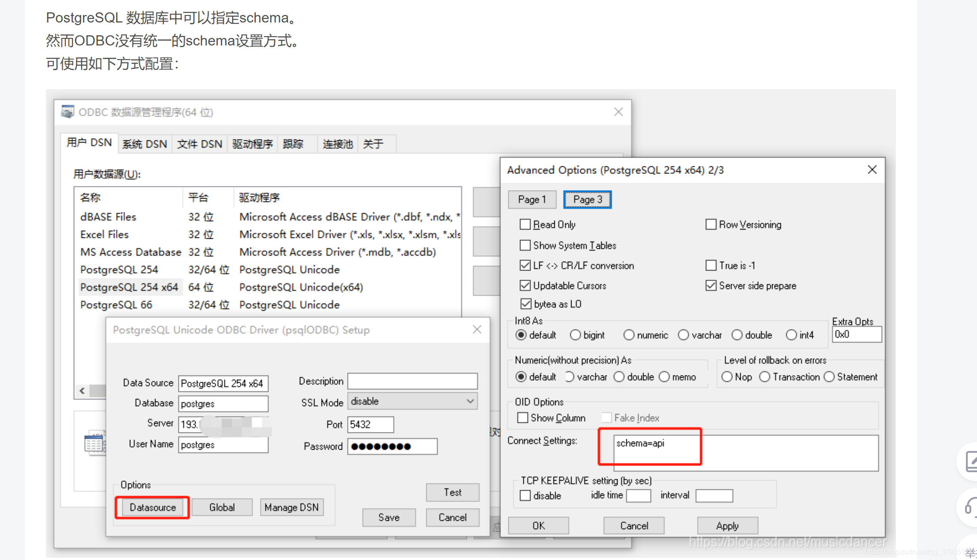Save the psqlODBC setup
This screenshot has width=977, height=560.
click(389, 518)
